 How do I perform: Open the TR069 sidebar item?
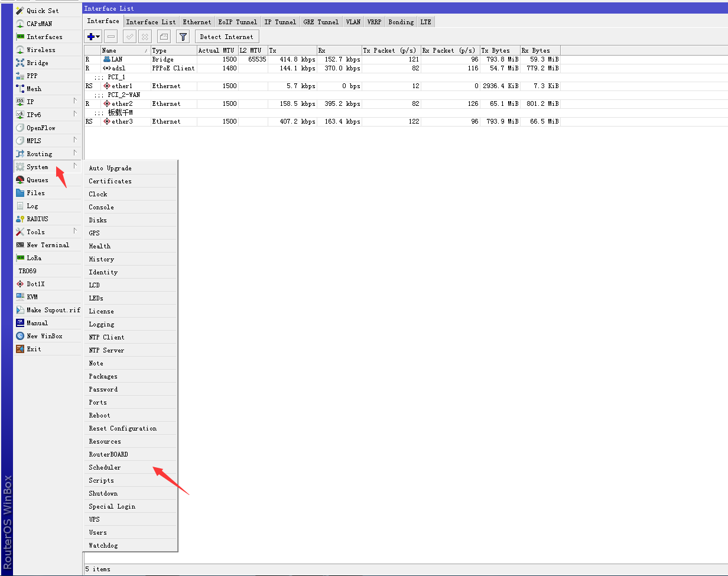click(x=47, y=271)
